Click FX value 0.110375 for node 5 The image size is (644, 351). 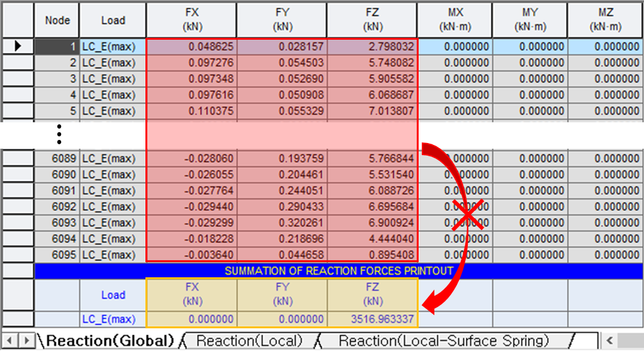[x=192, y=111]
